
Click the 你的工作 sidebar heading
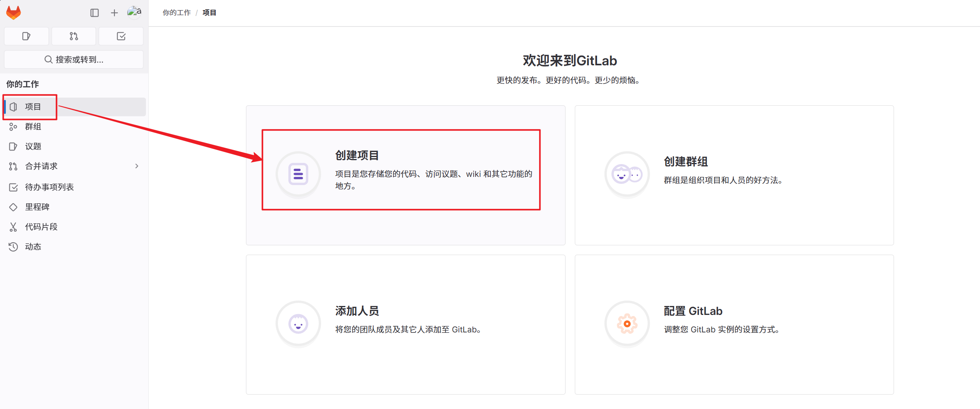point(23,84)
